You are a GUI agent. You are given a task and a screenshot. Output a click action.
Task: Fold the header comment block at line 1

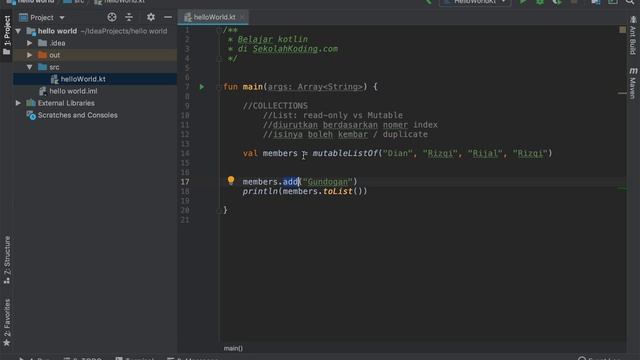(x=219, y=30)
